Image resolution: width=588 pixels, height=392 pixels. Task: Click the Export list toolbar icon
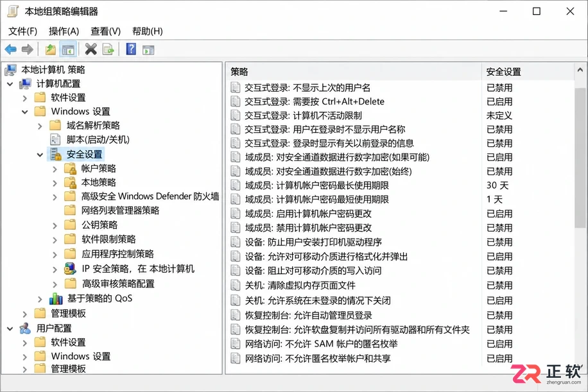coord(108,49)
